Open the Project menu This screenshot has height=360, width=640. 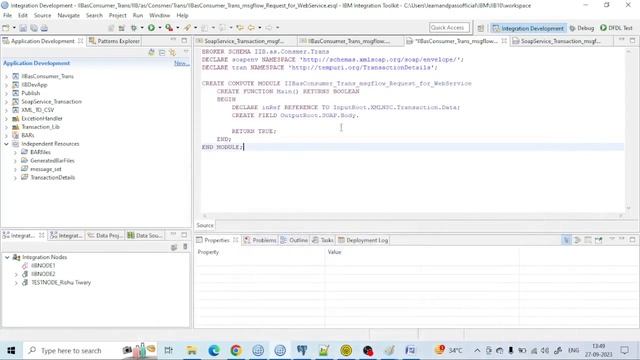(x=118, y=15)
